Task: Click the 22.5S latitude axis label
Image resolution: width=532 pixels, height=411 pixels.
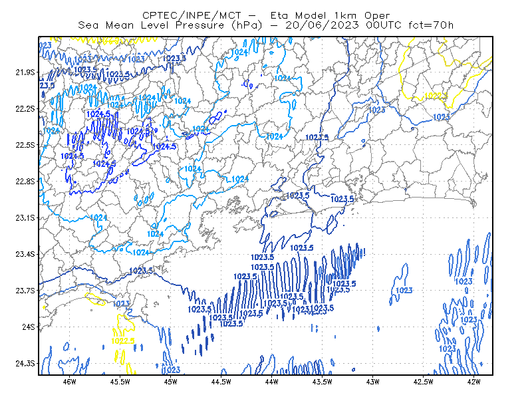Action: (25, 145)
